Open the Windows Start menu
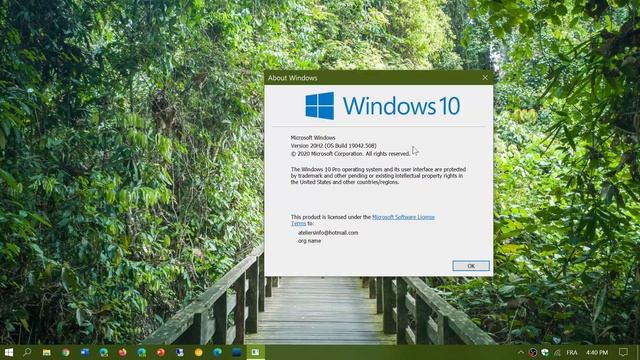Viewport: 640px width, 360px height. [x=9, y=352]
